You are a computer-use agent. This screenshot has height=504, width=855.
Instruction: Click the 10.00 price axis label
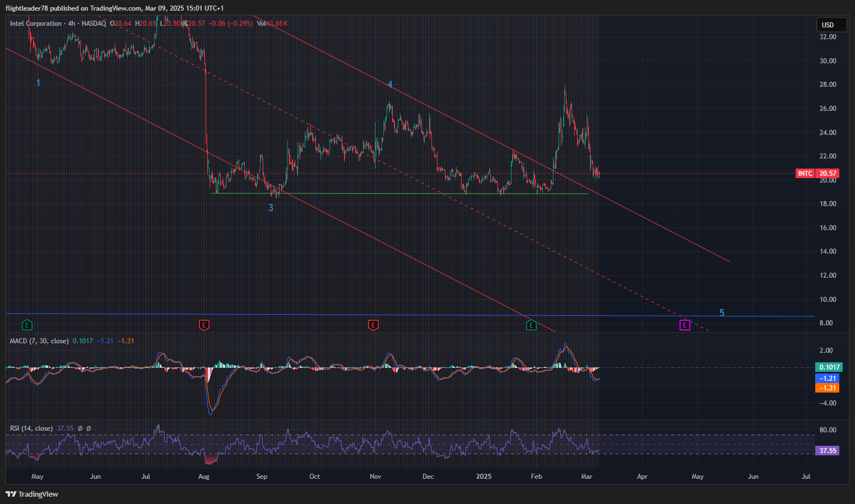tap(828, 300)
